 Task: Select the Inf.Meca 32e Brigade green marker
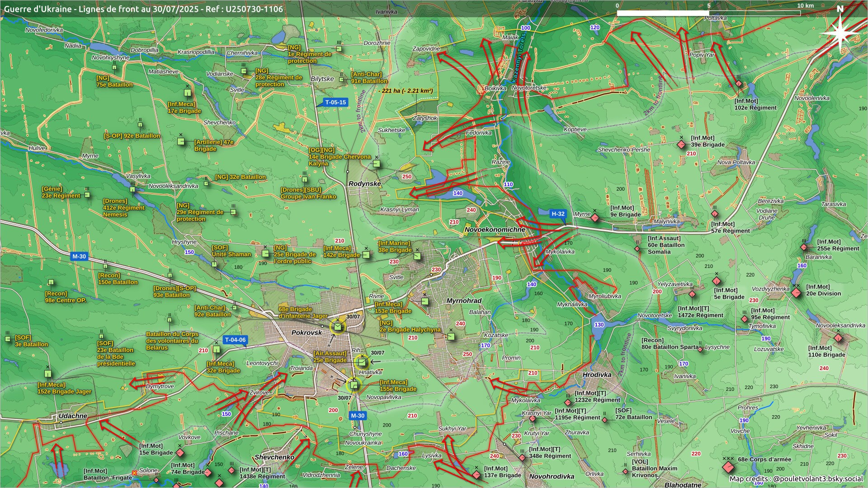[217, 349]
